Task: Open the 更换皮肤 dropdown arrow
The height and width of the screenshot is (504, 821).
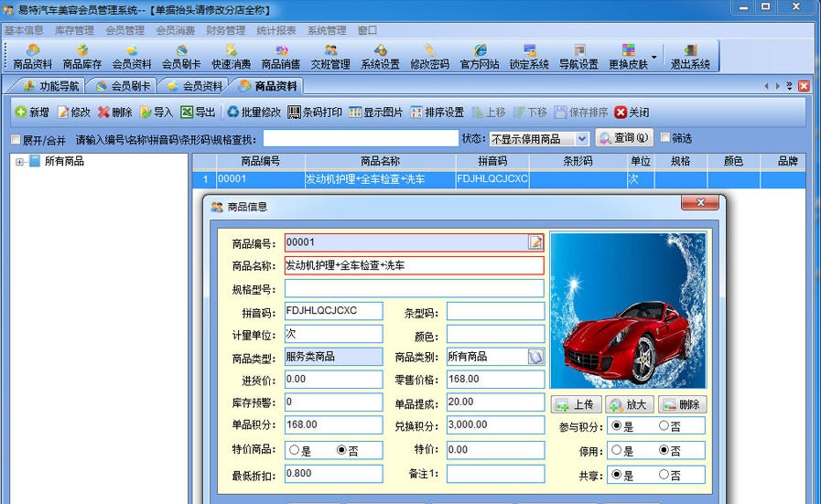Action: 654,57
